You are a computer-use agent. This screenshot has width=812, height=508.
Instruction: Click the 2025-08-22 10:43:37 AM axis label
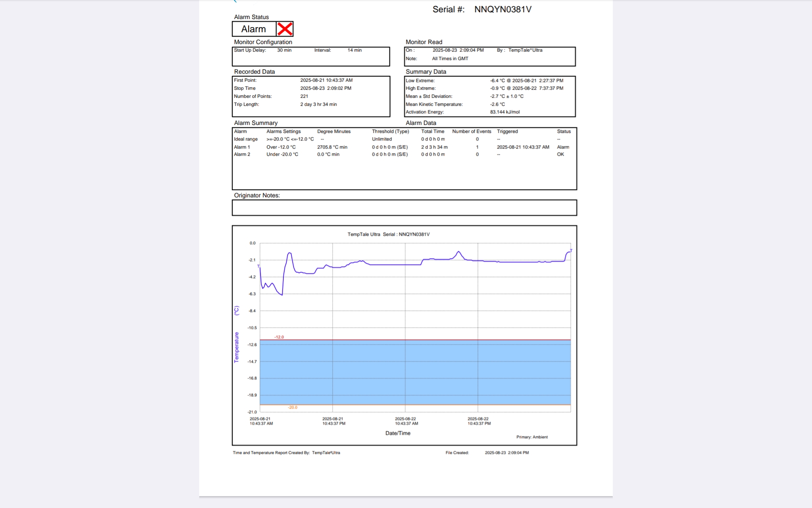[406, 421]
